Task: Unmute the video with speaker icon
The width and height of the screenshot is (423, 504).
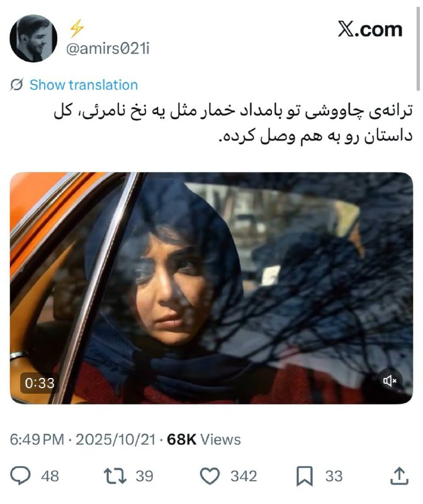Action: 390,381
